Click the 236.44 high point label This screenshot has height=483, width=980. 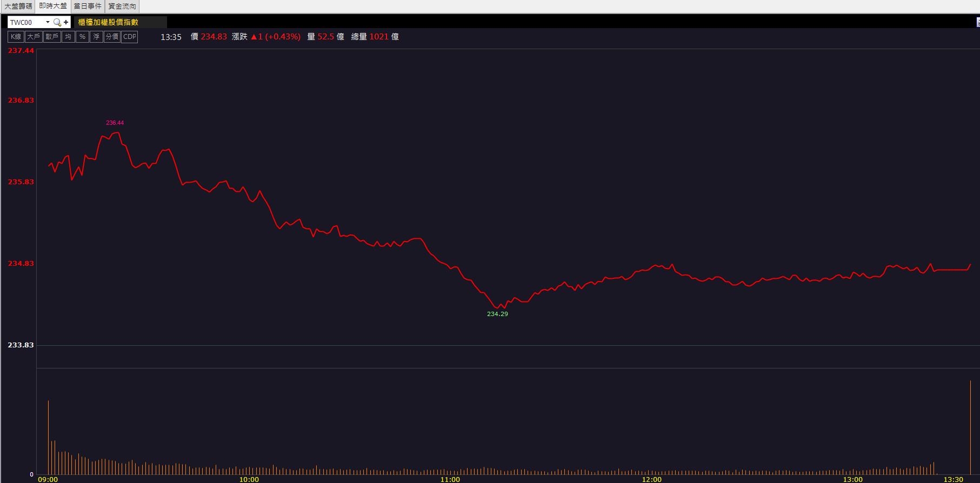[x=115, y=123]
